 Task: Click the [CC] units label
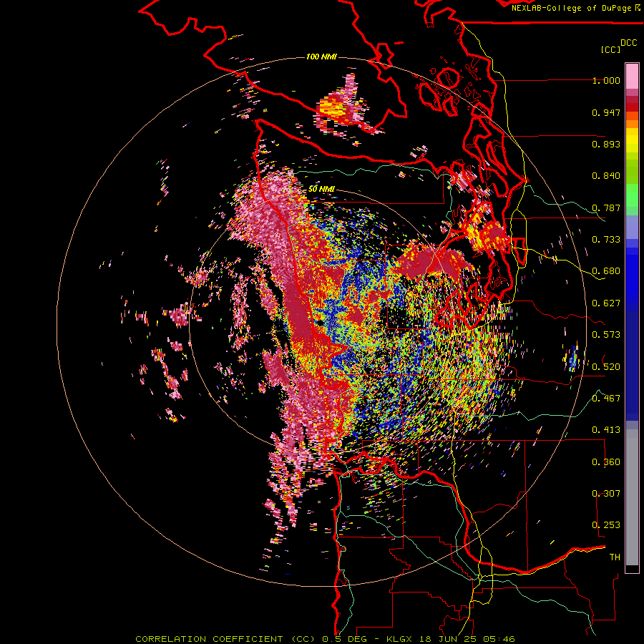[x=610, y=49]
